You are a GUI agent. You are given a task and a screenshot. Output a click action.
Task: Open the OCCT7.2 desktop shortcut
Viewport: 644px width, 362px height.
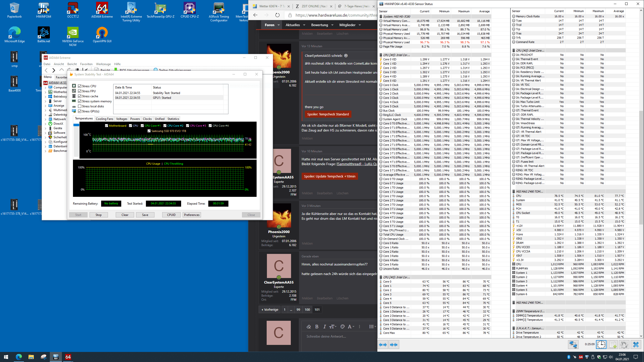[73, 10]
